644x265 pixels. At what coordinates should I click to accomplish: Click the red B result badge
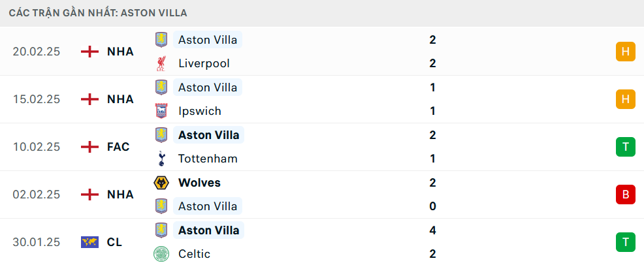625,195
